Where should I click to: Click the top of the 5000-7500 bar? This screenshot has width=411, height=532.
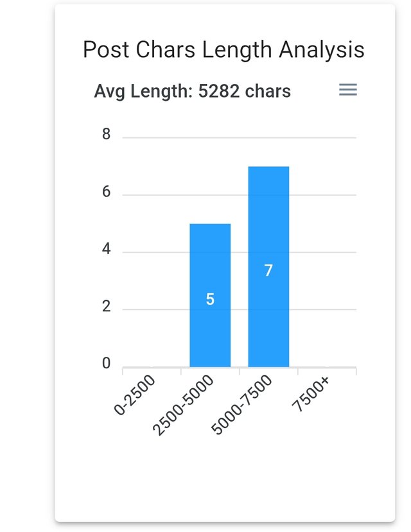tap(268, 167)
